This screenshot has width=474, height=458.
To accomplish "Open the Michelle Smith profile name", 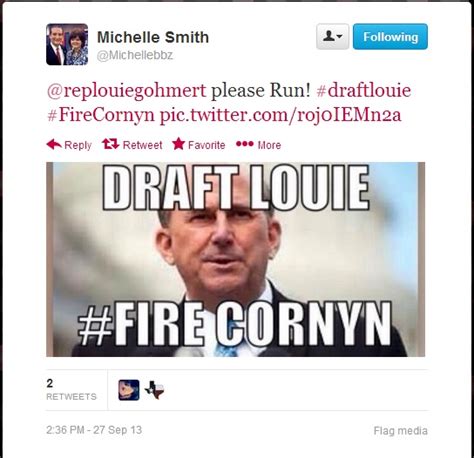I will click(153, 37).
